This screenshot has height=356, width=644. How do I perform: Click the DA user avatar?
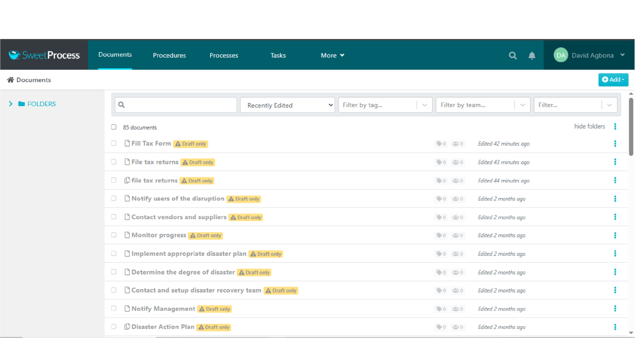pos(561,55)
